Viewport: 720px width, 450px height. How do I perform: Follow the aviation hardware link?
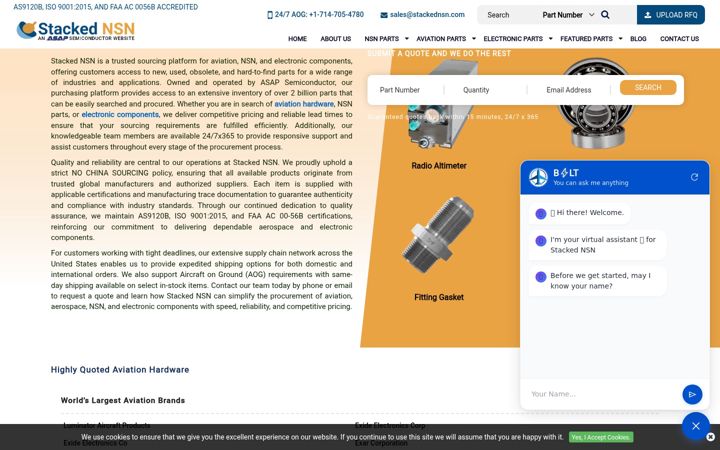pos(304,104)
